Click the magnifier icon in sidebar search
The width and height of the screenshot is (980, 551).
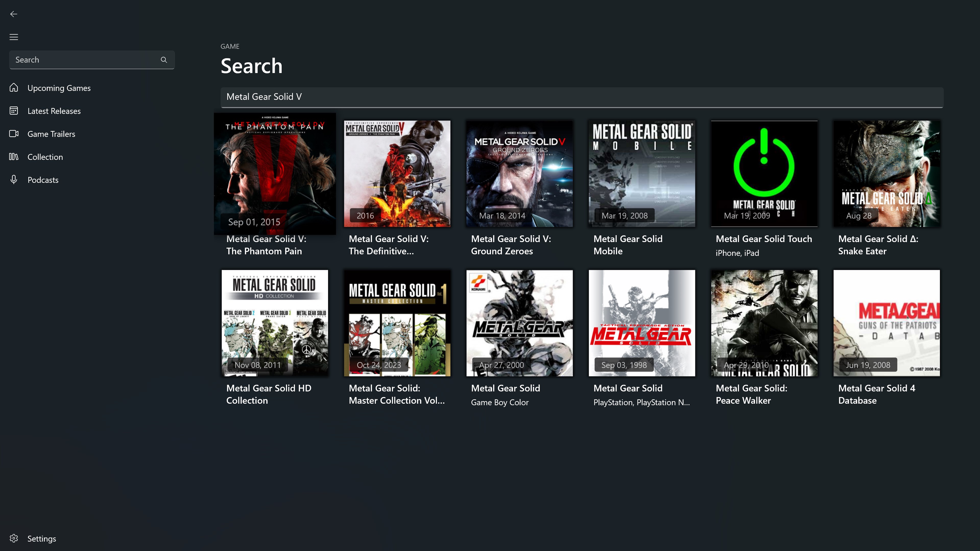pyautogui.click(x=164, y=60)
